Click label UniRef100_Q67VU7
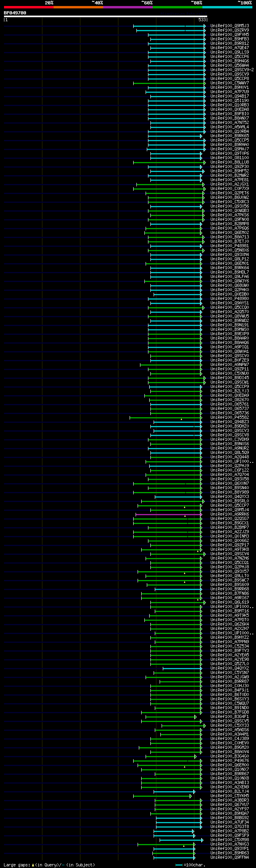The image size is (256, 868). tap(230, 804)
